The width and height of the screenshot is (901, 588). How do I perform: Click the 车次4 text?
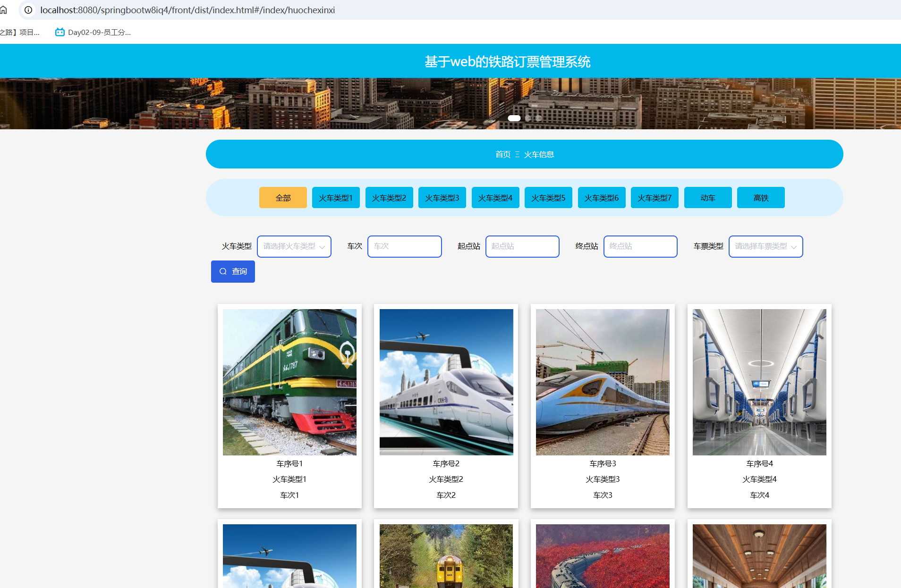pos(759,495)
